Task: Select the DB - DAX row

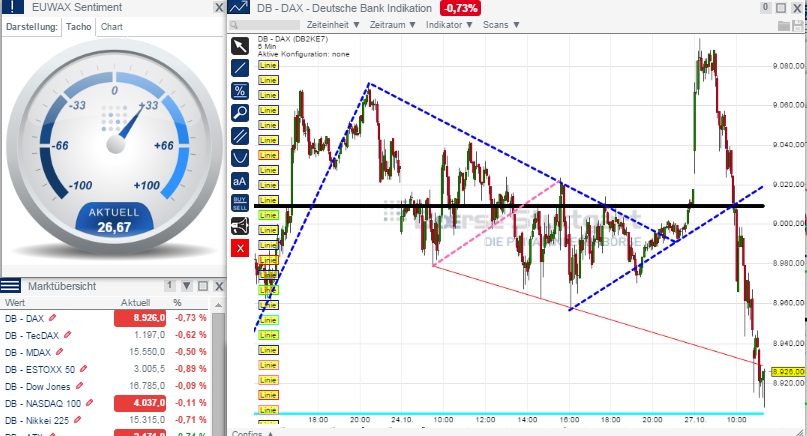Action: [x=106, y=318]
